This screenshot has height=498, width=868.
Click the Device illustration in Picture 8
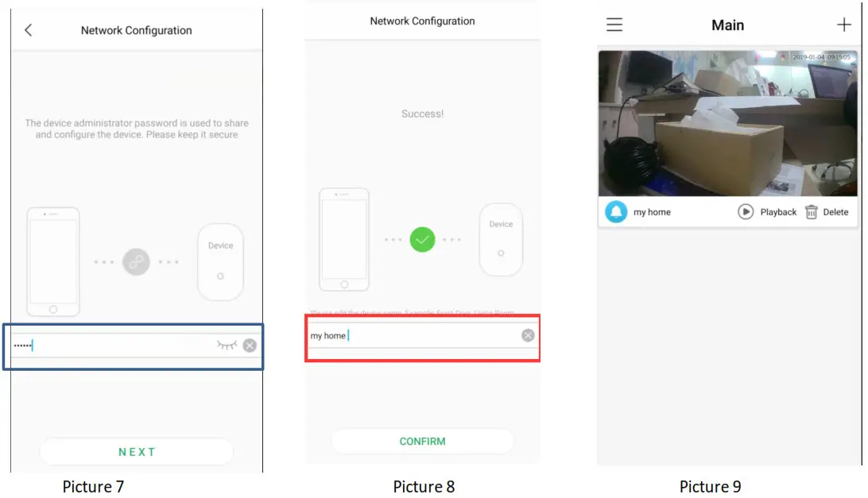501,239
